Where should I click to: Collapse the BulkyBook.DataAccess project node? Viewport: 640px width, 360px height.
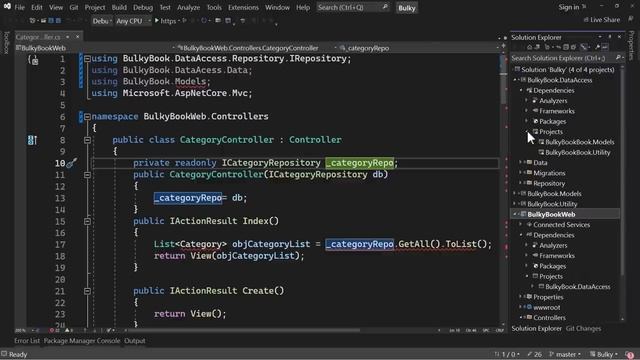click(x=515, y=80)
